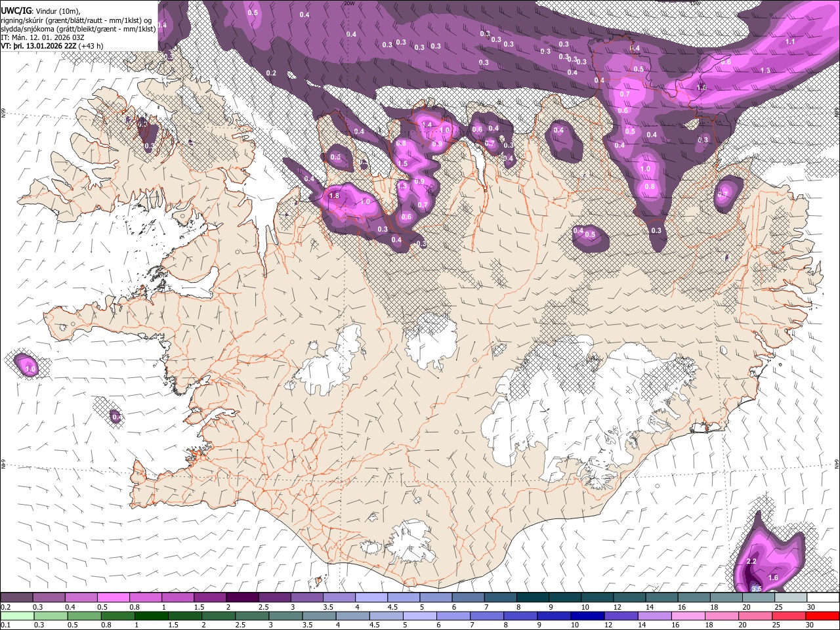The height and width of the screenshot is (630, 840).
Task: Select the 'IT: Mán. 12. 01. 2026 03Z' line
Action: coord(42,37)
